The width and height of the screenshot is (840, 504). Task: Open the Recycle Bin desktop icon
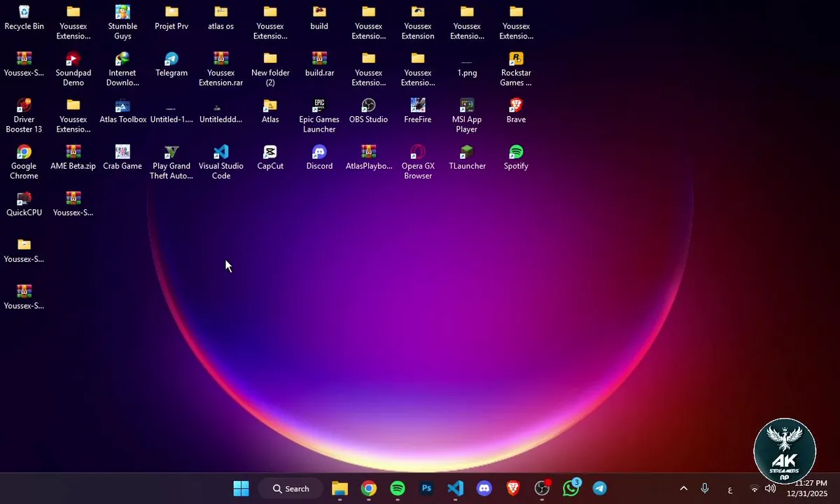24,18
